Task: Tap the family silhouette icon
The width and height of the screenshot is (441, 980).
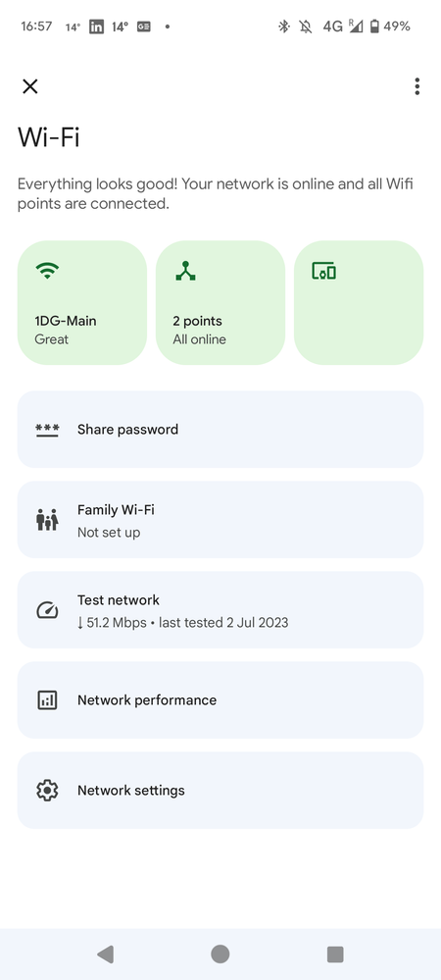Action: point(47,519)
